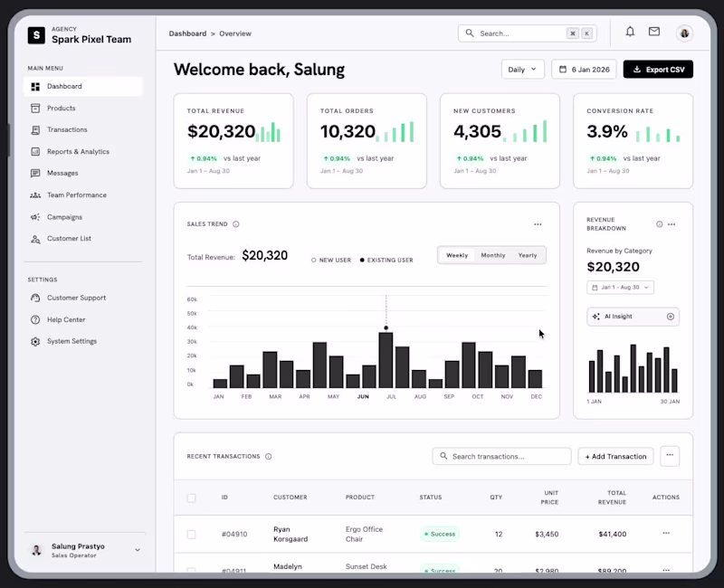Click the Messages sidebar icon
The width and height of the screenshot is (724, 588).
pyautogui.click(x=35, y=173)
